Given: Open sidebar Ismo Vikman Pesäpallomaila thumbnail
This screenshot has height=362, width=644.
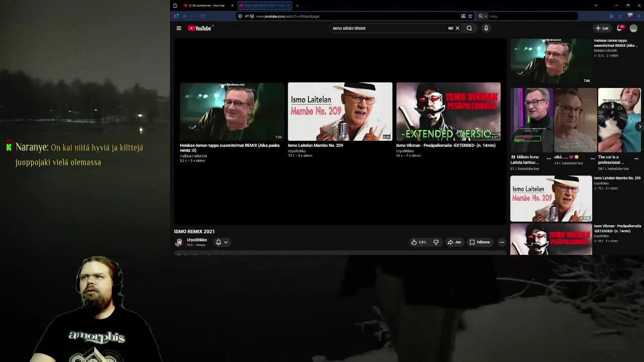Looking at the screenshot, I should [551, 239].
